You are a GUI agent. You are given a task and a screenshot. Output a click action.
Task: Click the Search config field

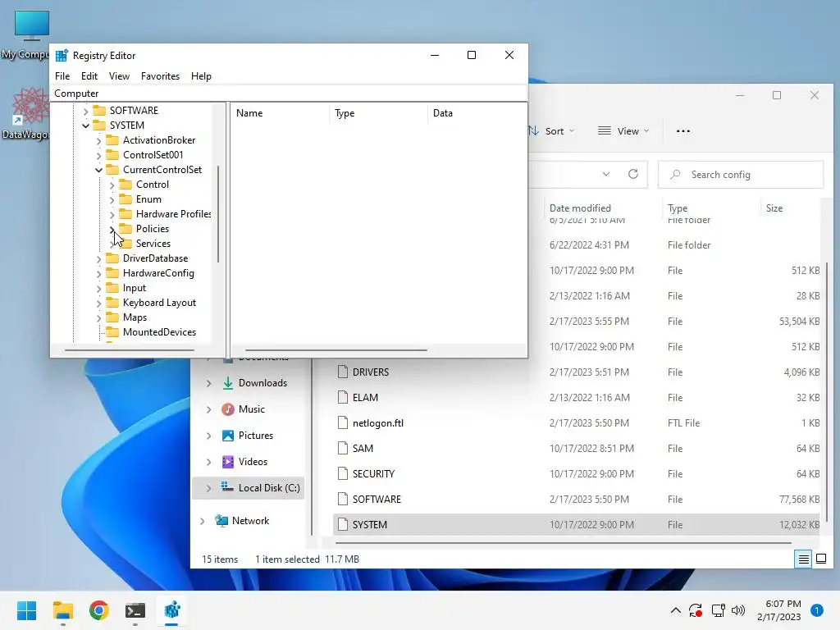741,175
